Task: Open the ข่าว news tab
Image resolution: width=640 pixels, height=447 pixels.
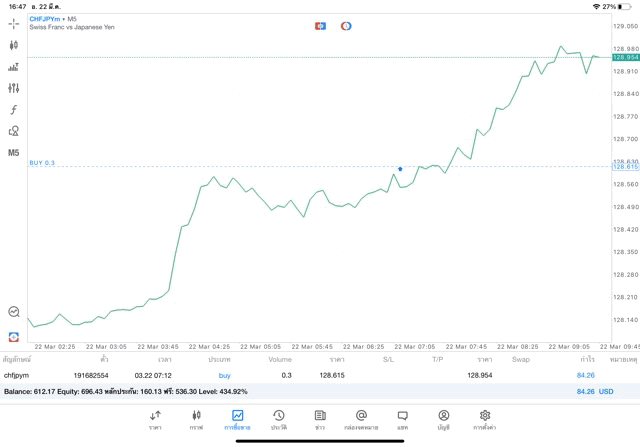Action: tap(319, 419)
